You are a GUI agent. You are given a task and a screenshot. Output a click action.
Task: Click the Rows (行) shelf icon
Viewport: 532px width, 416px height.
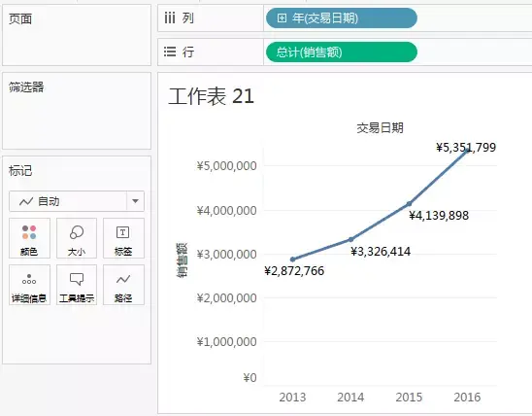tap(170, 52)
